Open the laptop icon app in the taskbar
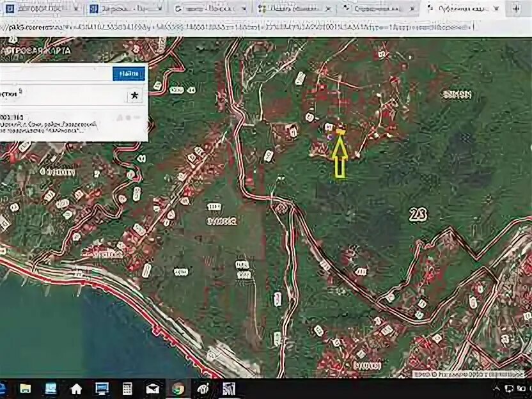This screenshot has height=399, width=532. tap(51, 389)
